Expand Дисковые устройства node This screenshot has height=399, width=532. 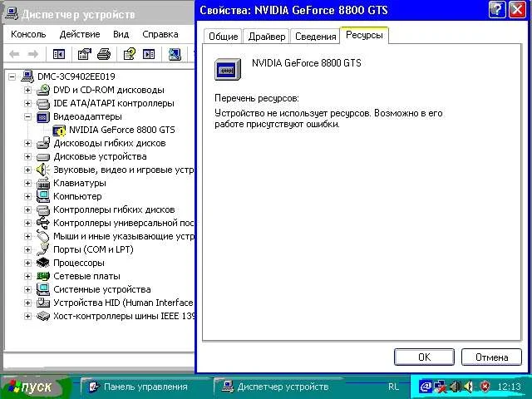click(27, 157)
